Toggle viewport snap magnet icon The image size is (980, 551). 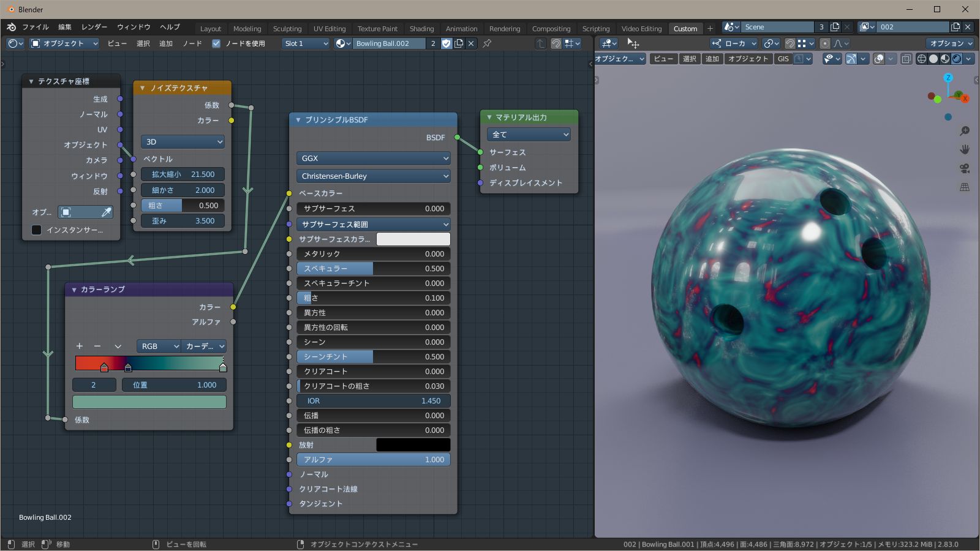coord(790,43)
